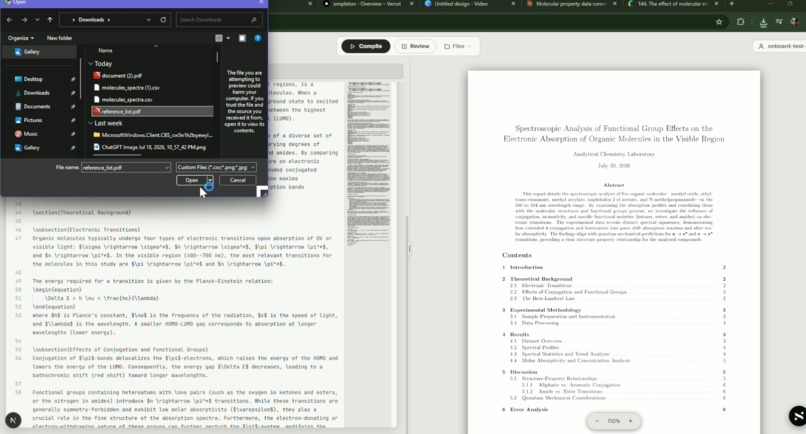Open the onboard-test account button
Image resolution: width=806 pixels, height=434 pixels.
pos(780,46)
